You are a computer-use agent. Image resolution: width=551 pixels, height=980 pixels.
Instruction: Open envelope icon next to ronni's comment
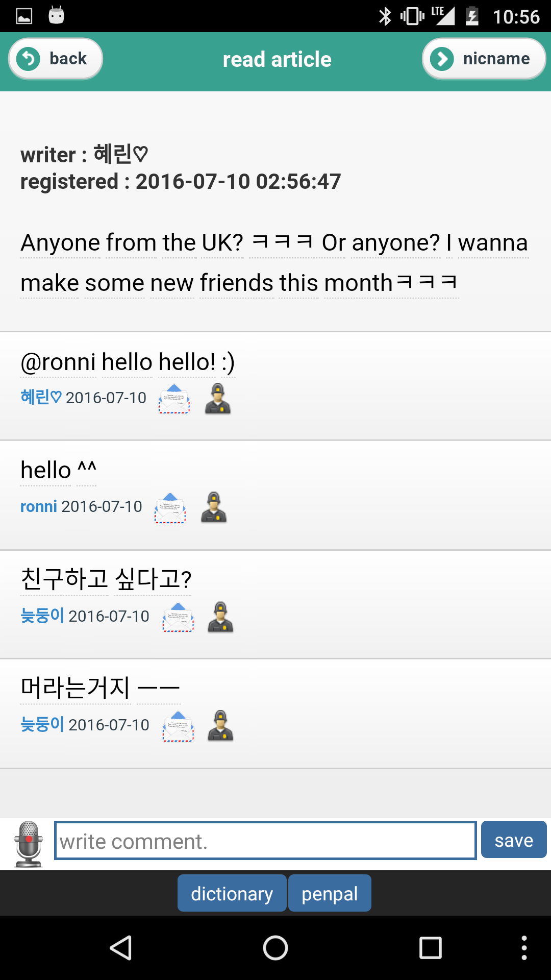[170, 508]
